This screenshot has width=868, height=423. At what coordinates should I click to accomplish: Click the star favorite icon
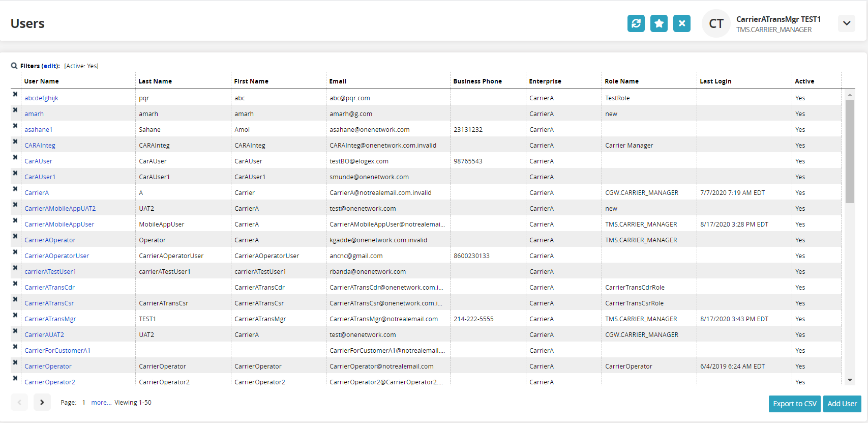tap(659, 23)
